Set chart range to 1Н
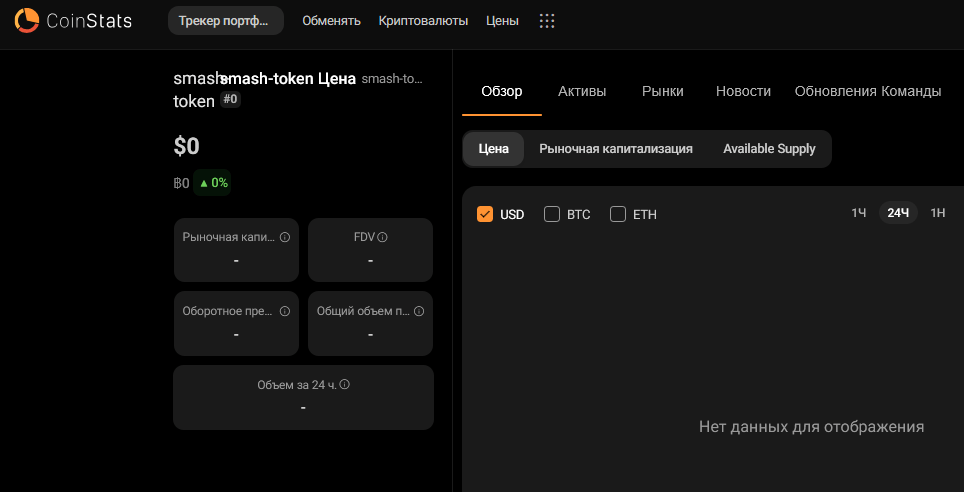The height and width of the screenshot is (492, 964). (938, 213)
